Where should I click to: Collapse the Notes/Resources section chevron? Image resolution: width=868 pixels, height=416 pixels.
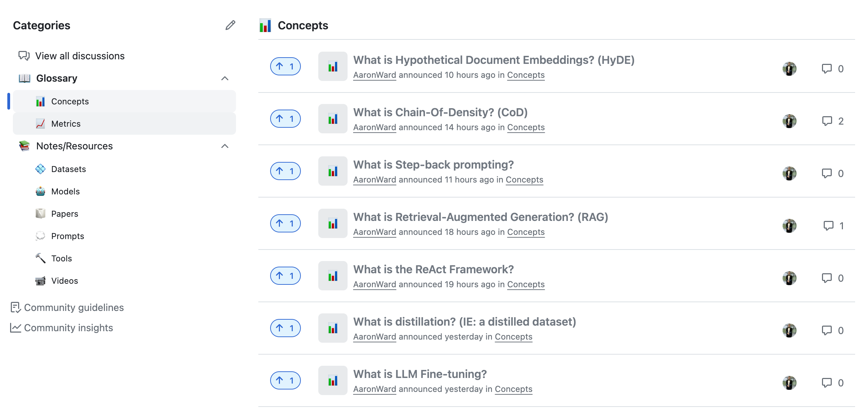coord(225,146)
